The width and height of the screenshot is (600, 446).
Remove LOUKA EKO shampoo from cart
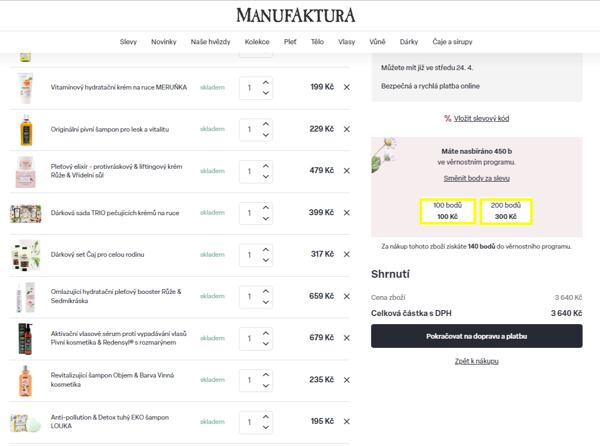347,422
